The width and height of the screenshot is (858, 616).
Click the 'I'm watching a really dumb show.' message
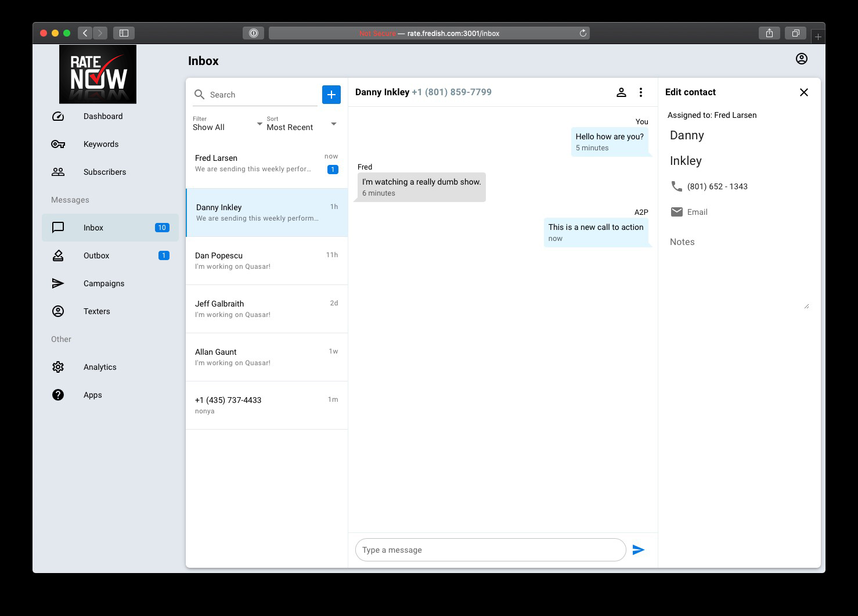coord(421,187)
